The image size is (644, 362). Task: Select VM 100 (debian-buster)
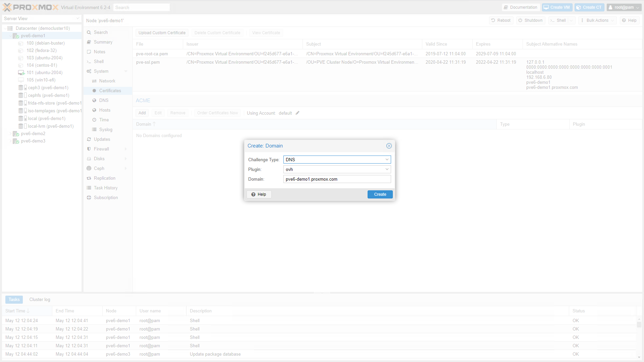tap(46, 43)
